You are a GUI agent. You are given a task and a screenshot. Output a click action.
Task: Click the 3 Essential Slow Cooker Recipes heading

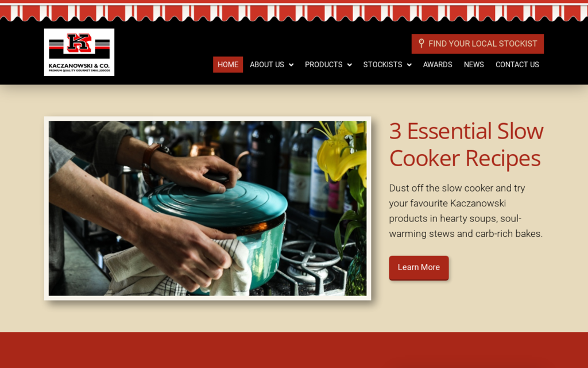click(x=466, y=144)
